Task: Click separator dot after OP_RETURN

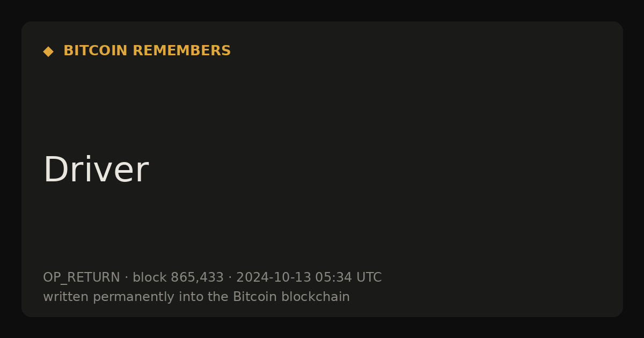Action: (127, 278)
